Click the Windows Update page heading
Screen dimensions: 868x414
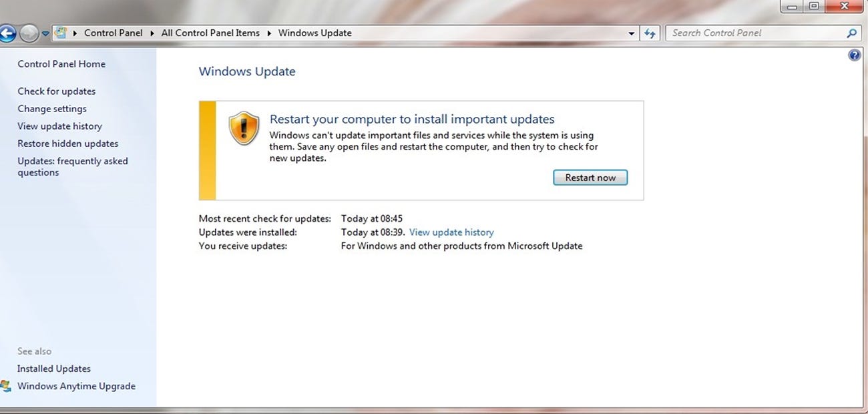click(x=247, y=71)
